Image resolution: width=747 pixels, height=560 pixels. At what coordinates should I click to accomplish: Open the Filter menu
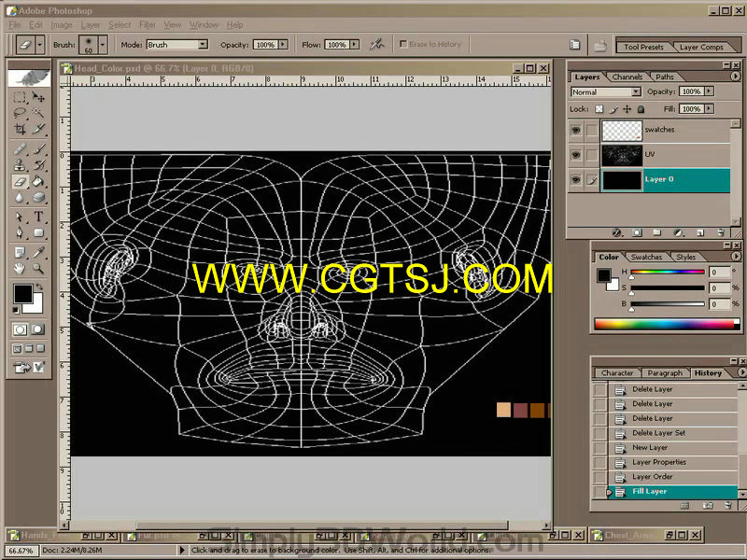pos(148,25)
